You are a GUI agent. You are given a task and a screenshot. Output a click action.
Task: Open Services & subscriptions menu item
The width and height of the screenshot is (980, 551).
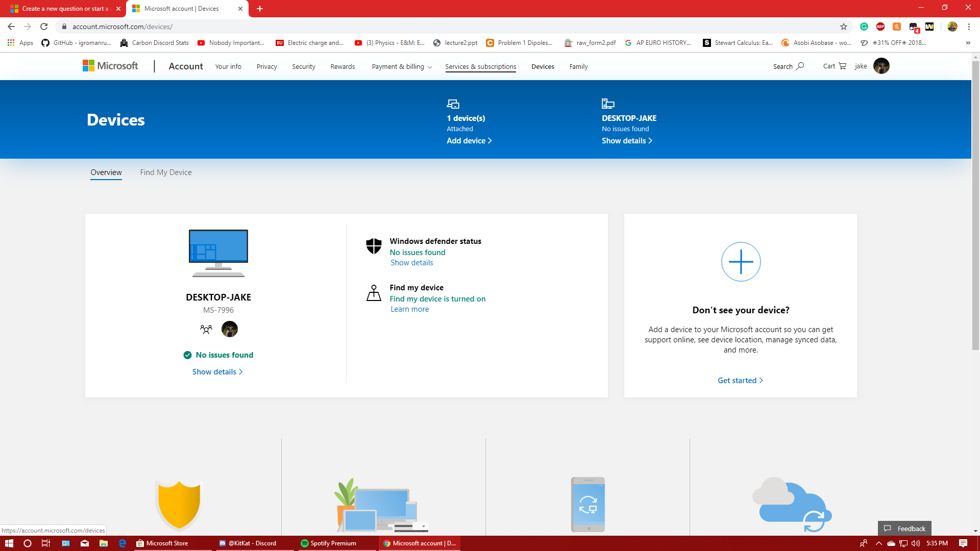pyautogui.click(x=481, y=67)
